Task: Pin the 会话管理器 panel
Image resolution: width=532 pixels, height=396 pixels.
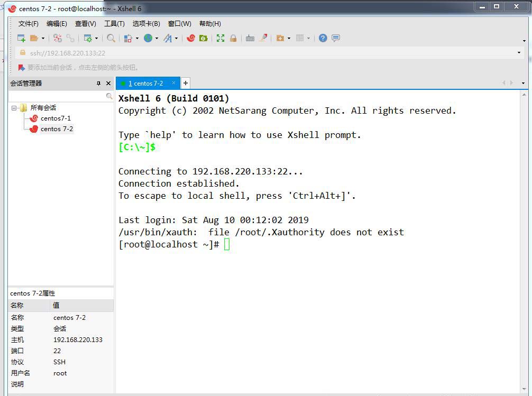Action: click(x=98, y=83)
